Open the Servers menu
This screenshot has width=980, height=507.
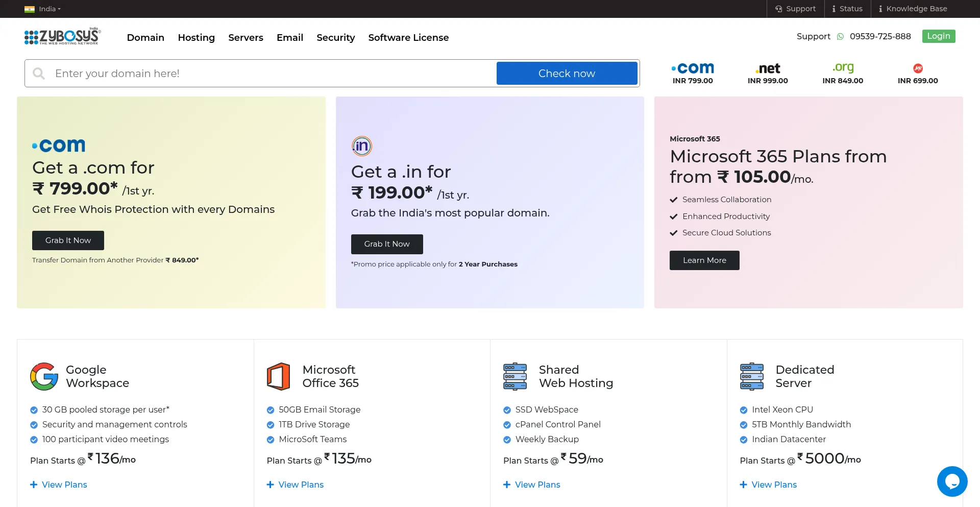(x=246, y=37)
